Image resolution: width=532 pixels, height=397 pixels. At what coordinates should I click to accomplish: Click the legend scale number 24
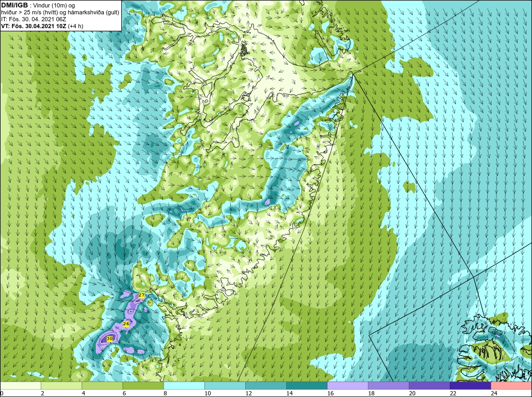coord(494,393)
